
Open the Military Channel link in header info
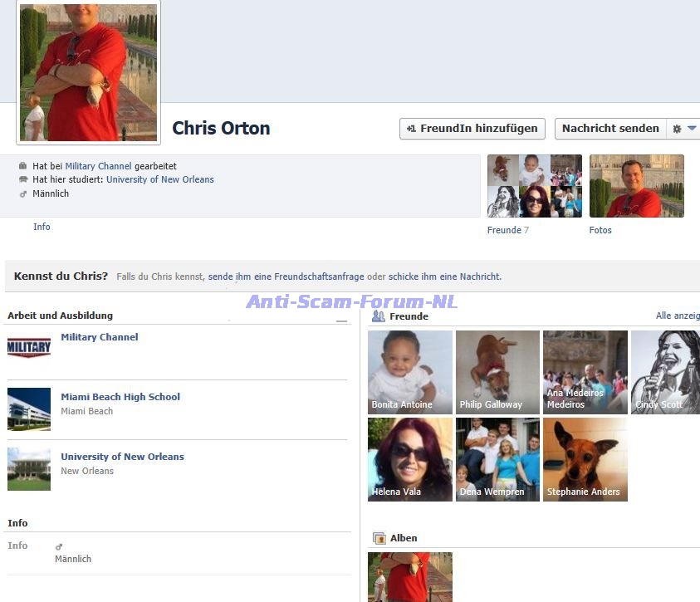pos(98,166)
